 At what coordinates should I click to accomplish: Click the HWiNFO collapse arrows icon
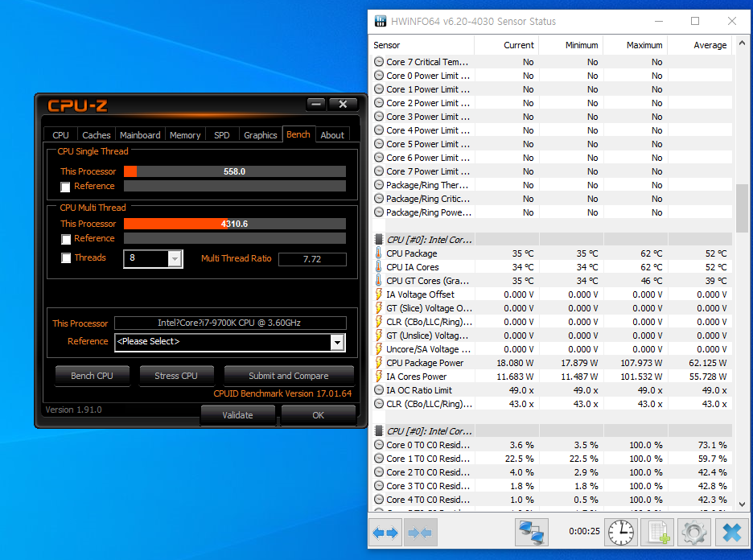pyautogui.click(x=420, y=532)
